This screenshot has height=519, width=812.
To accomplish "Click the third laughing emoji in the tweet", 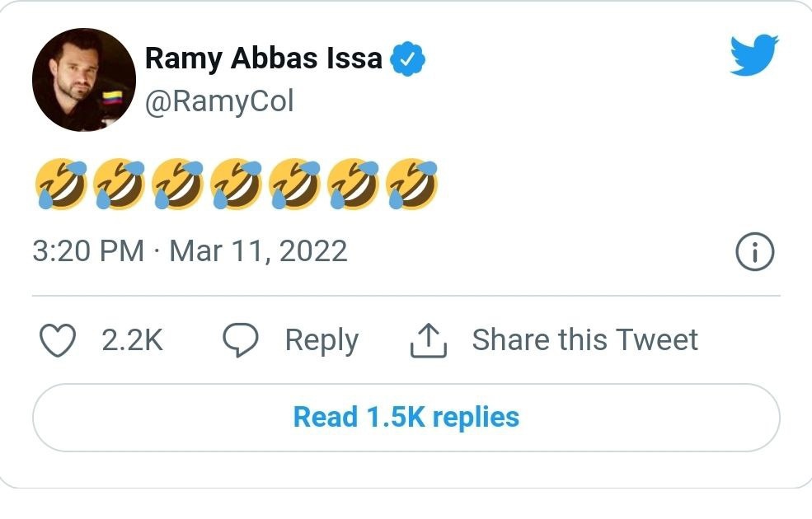I will pyautogui.click(x=178, y=184).
